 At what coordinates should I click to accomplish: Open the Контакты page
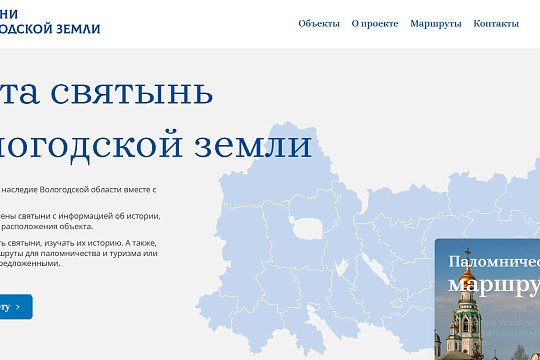coord(496,24)
